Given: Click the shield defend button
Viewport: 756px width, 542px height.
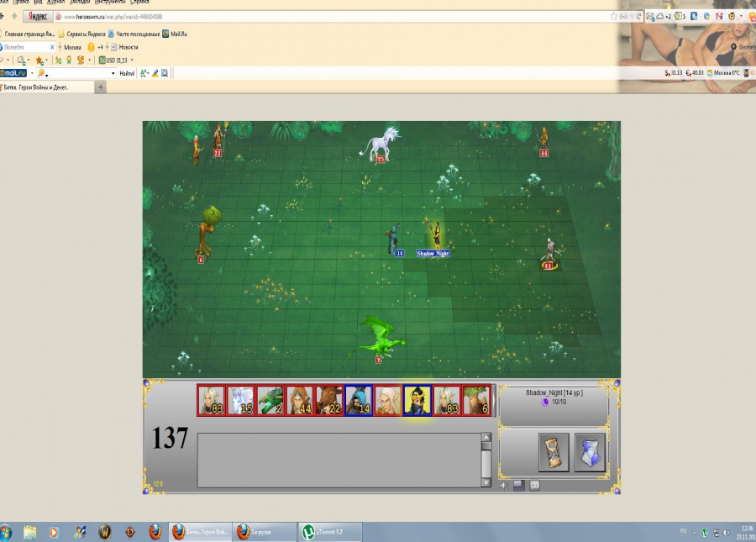Looking at the screenshot, I should [589, 452].
